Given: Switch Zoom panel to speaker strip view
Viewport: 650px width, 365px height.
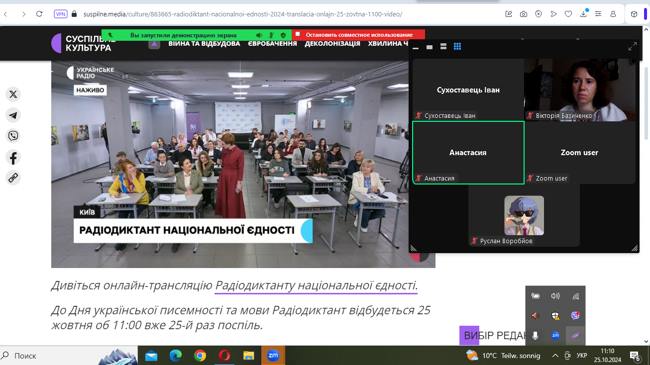Looking at the screenshot, I should [x=443, y=46].
